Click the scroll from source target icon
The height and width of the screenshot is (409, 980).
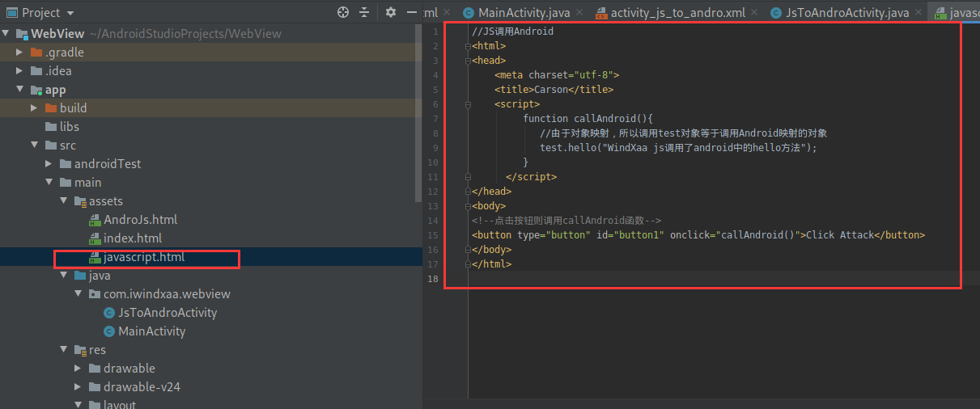pyautogui.click(x=343, y=12)
